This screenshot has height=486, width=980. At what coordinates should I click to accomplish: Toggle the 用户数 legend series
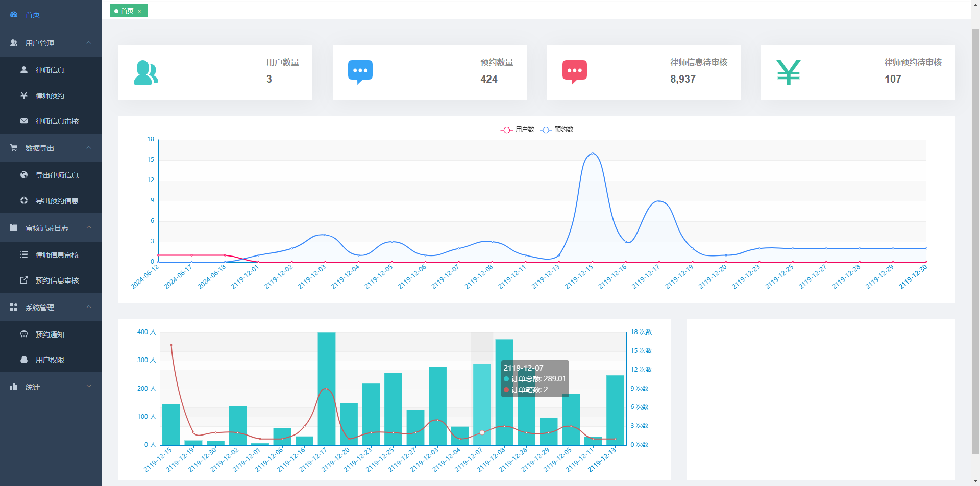(x=517, y=130)
